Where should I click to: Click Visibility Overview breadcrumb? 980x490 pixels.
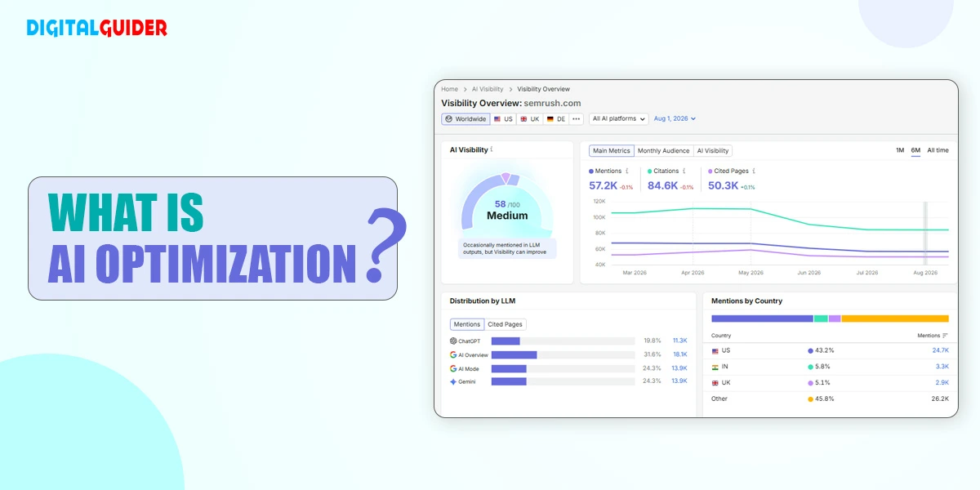pyautogui.click(x=543, y=89)
